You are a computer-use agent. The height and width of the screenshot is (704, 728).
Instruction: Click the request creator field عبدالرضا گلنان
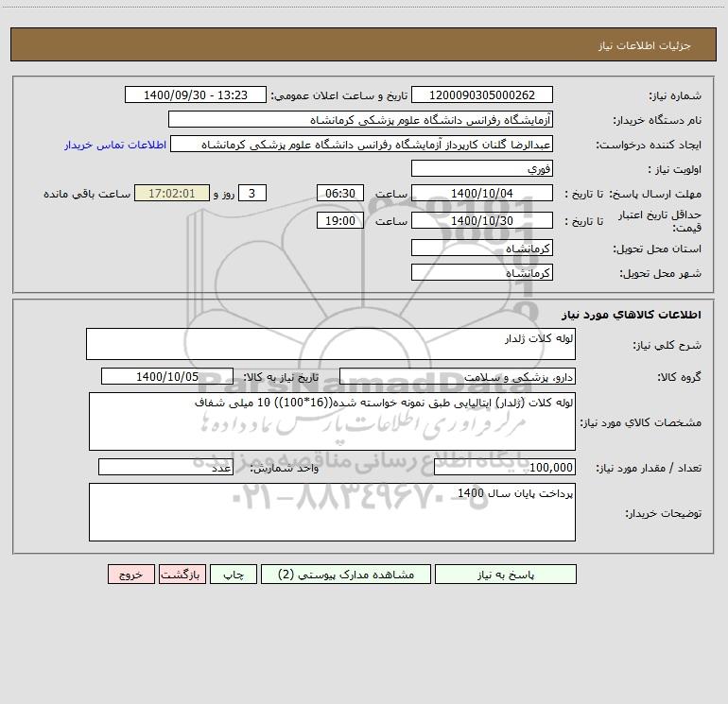tap(361, 145)
